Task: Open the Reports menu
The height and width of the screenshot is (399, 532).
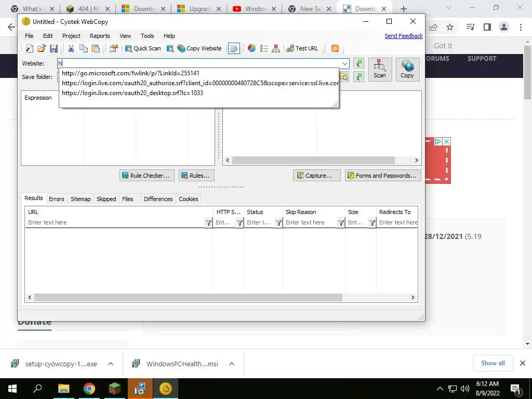Action: click(100, 36)
